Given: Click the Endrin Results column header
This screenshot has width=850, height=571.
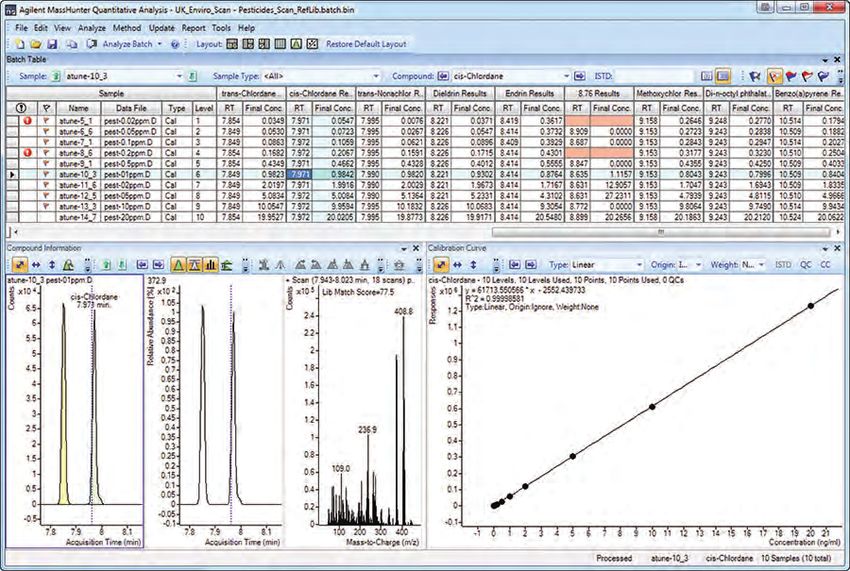Looking at the screenshot, I should (x=530, y=93).
